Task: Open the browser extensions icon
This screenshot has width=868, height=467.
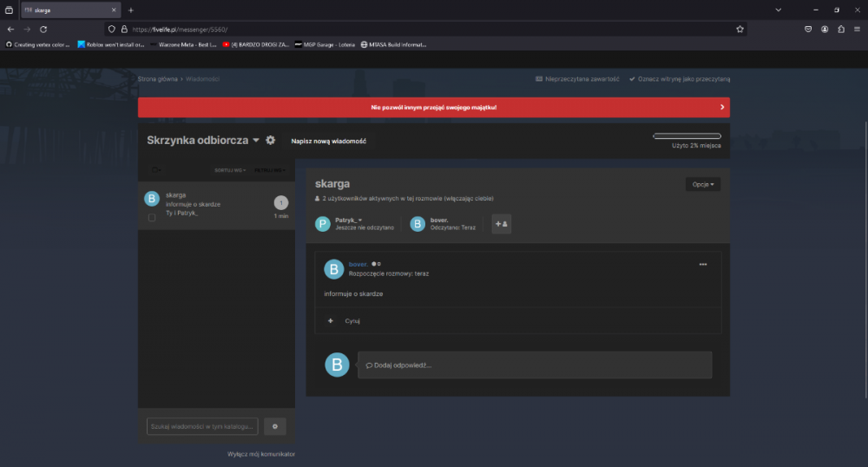Action: (841, 30)
